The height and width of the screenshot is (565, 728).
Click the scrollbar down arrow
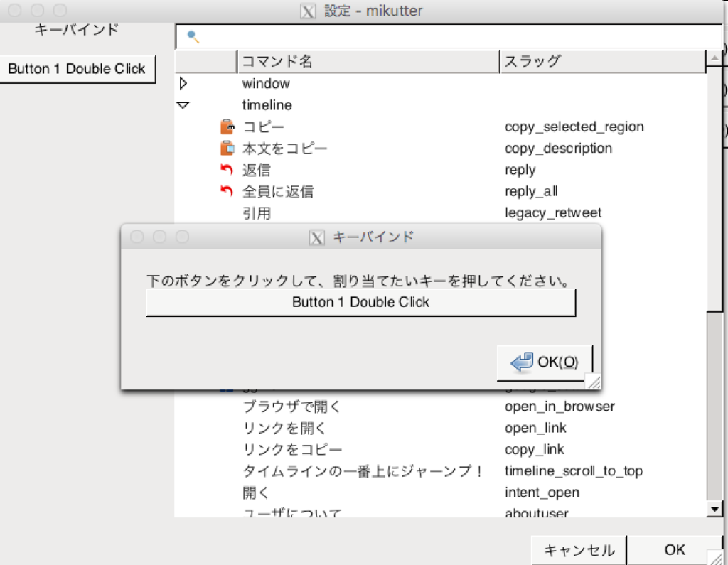pos(714,510)
